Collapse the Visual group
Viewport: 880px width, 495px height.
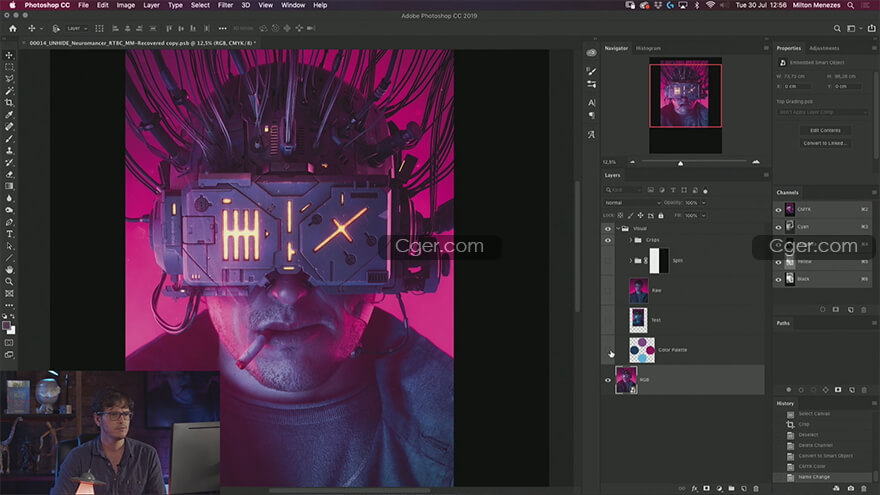(x=618, y=228)
